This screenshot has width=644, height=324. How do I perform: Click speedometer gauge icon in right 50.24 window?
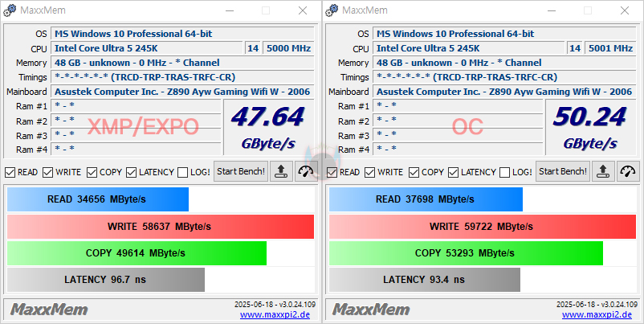[628, 171]
